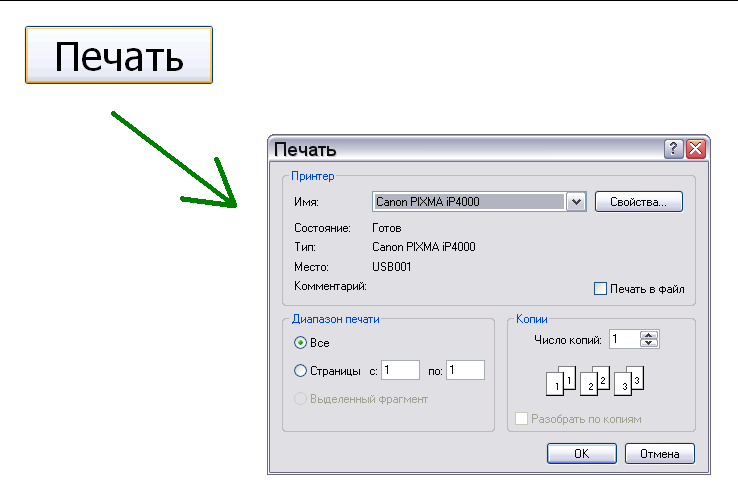Enable the Печать в файл checkbox
738x503 pixels.
coord(601,289)
